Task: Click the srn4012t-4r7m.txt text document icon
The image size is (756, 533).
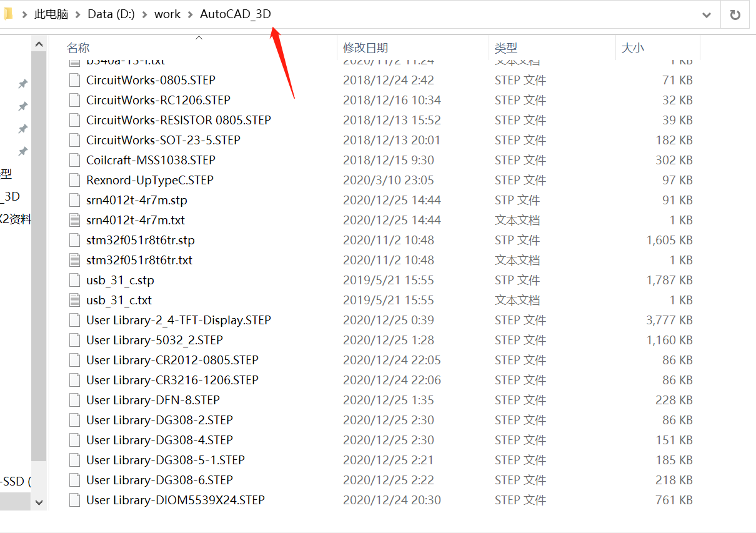Action: [75, 220]
